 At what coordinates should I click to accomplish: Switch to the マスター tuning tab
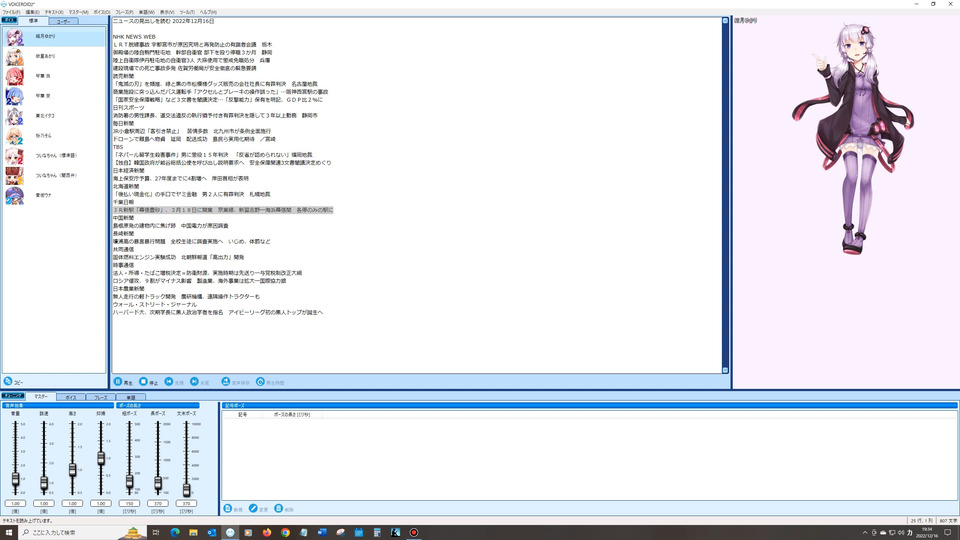[x=40, y=397]
